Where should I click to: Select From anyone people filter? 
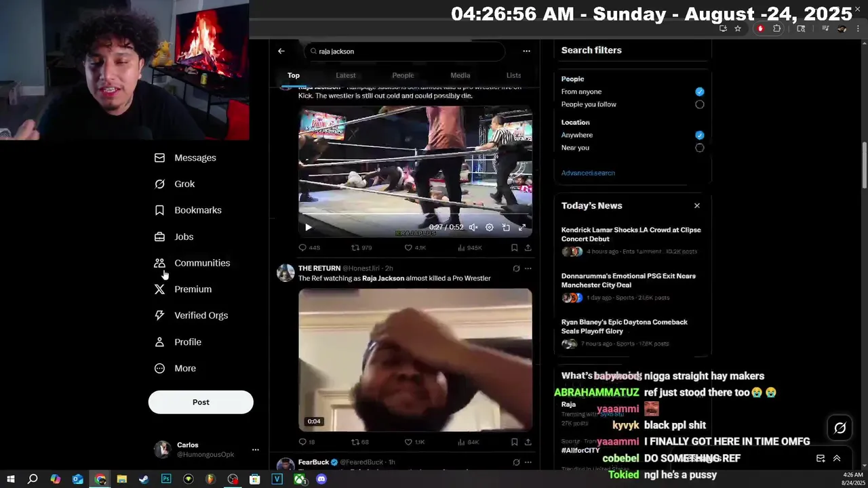point(699,91)
